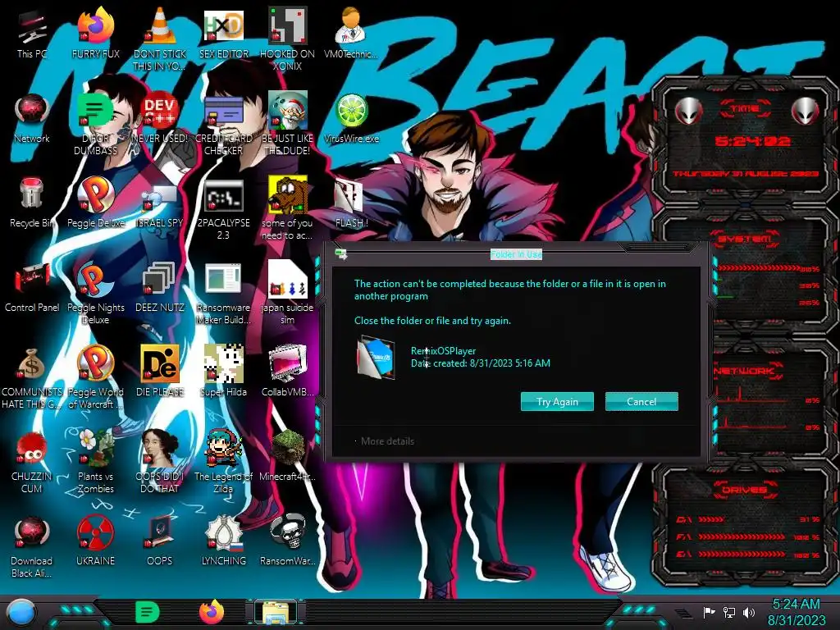Open the Start orb button
Viewport: 840px width, 630px height.
coord(21,612)
